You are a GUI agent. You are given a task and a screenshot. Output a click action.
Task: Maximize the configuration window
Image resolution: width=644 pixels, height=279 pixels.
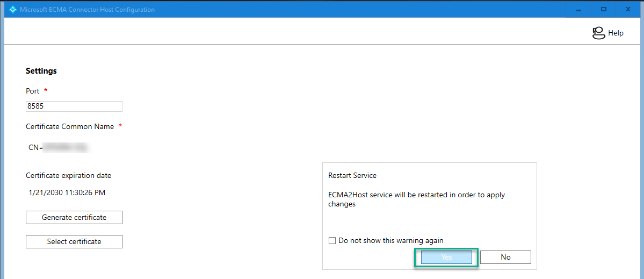[x=603, y=10]
